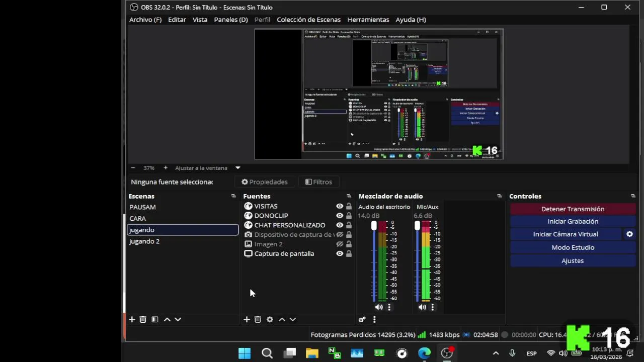Pop out the Mezclador de audio dock
The height and width of the screenshot is (362, 644).
[499, 196]
